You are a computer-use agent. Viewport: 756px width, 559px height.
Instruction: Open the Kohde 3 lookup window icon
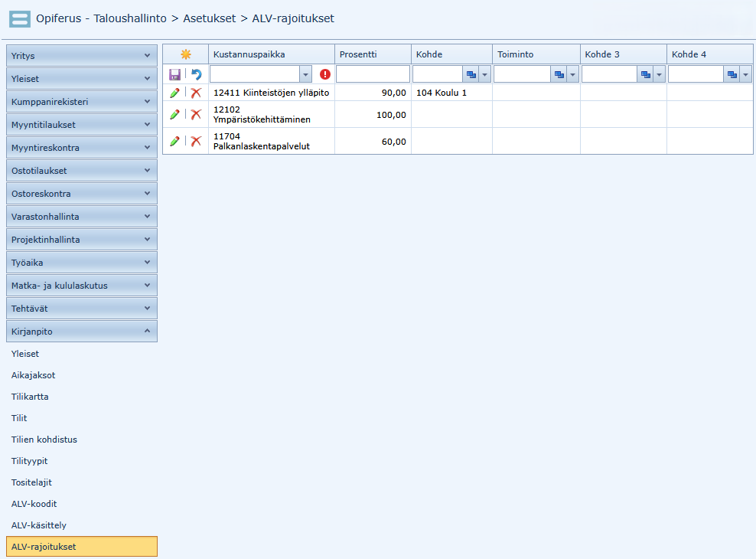click(646, 74)
